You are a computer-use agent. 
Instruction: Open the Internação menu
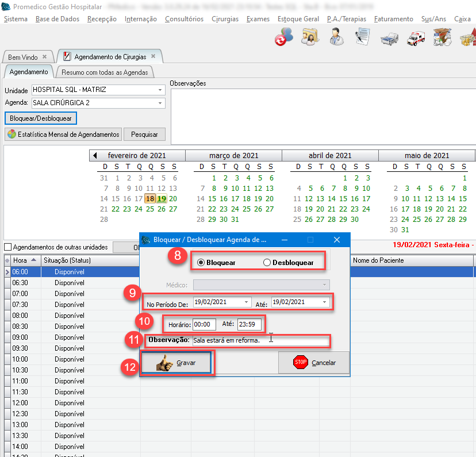(140, 19)
